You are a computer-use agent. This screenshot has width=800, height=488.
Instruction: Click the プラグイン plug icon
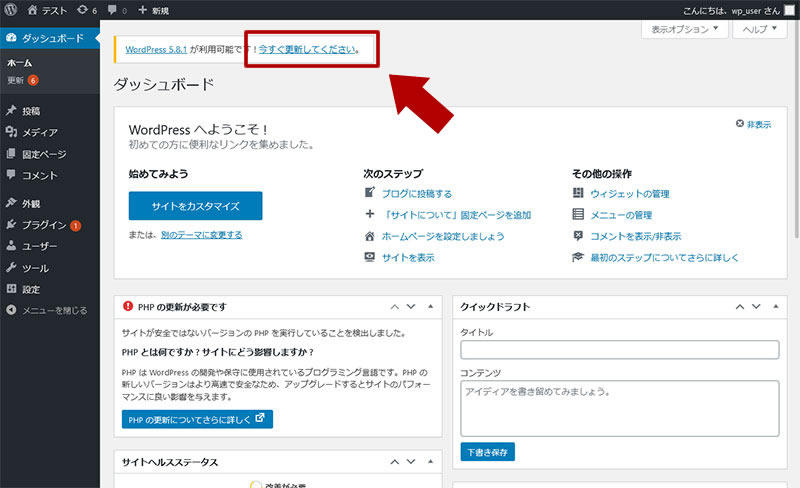pos(11,224)
